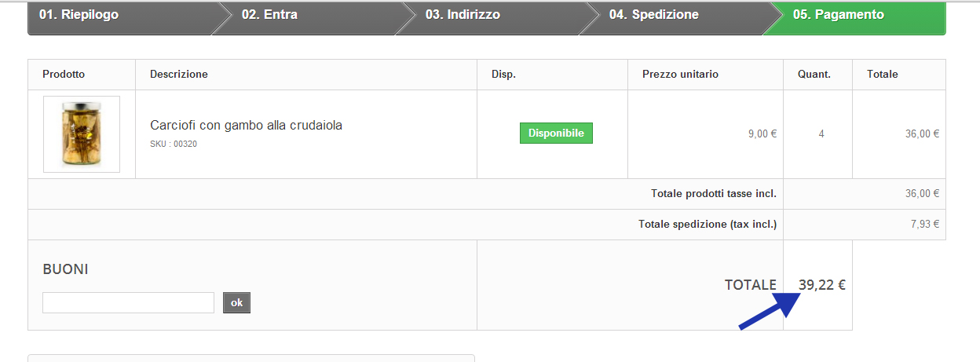
Task: Click inside the Buoni voucher code field
Action: [x=128, y=303]
